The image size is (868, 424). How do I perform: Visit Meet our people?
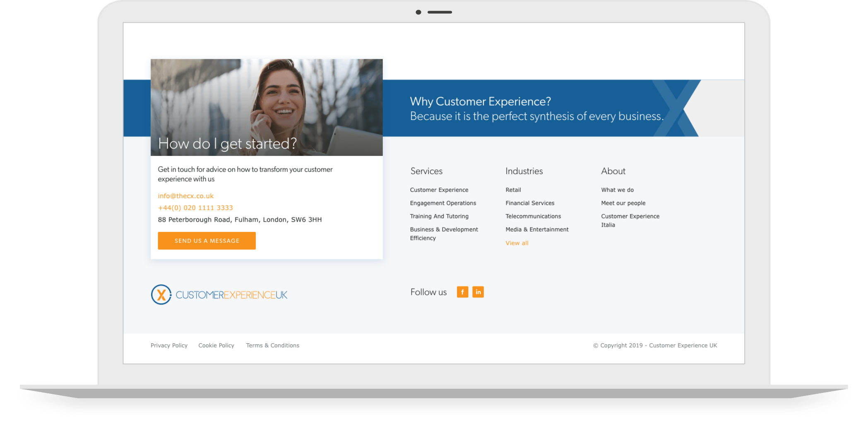(623, 203)
